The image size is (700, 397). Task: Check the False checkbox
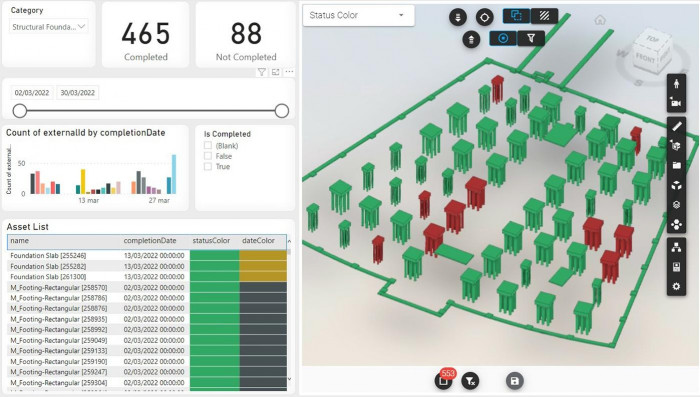point(208,156)
